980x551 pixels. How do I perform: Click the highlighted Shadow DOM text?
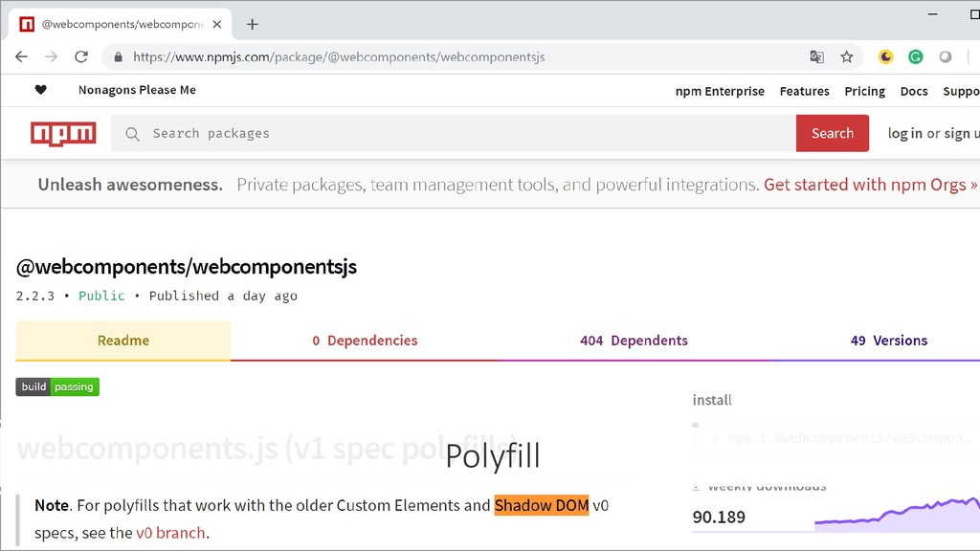[x=542, y=505]
